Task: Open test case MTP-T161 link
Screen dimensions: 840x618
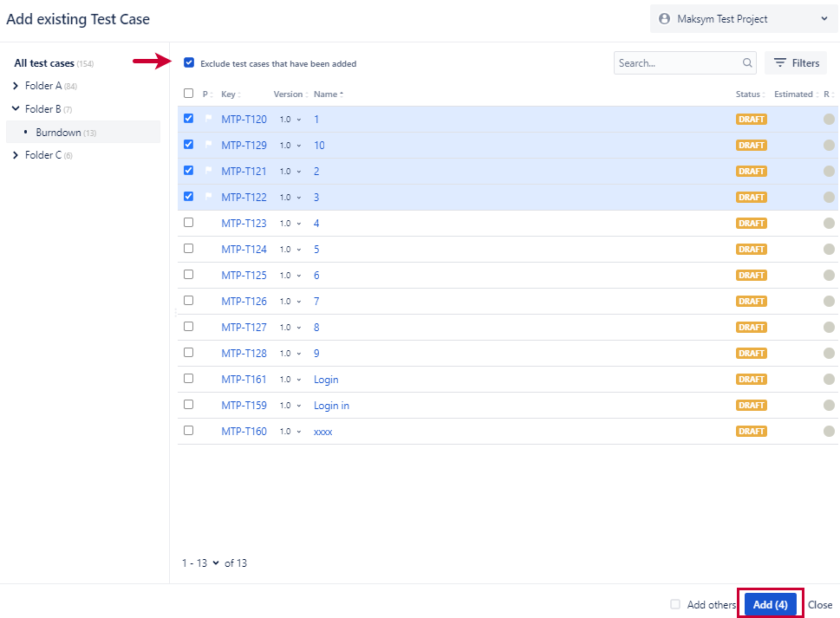Action: pyautogui.click(x=244, y=379)
